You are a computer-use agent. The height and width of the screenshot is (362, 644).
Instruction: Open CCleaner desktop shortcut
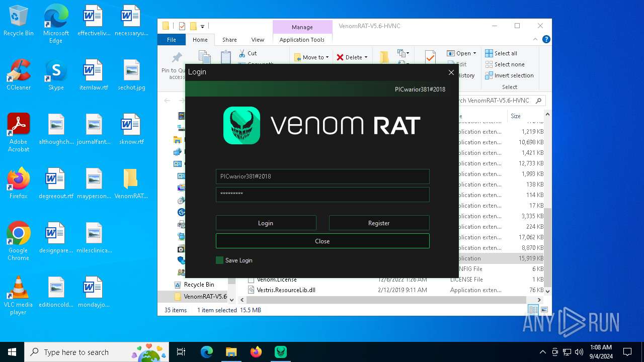tap(19, 75)
